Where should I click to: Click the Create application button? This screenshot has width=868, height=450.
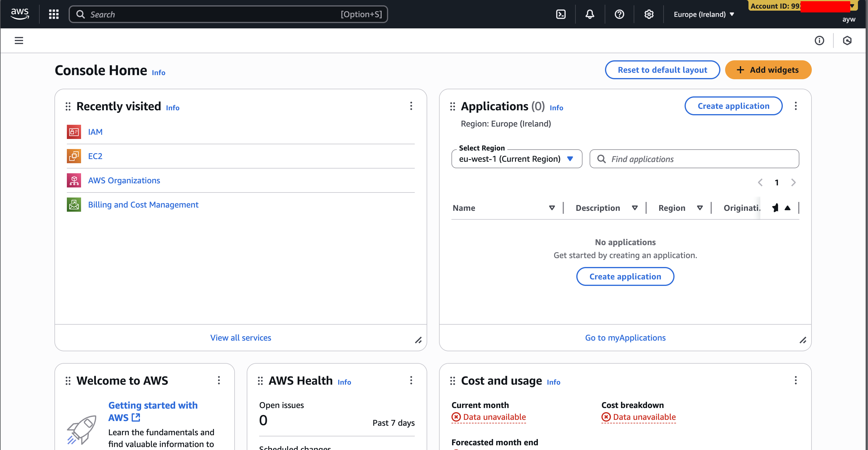(733, 106)
